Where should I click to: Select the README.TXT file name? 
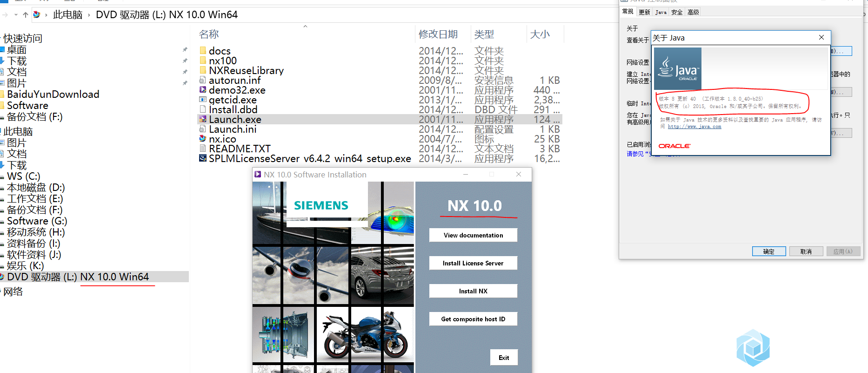(x=240, y=149)
